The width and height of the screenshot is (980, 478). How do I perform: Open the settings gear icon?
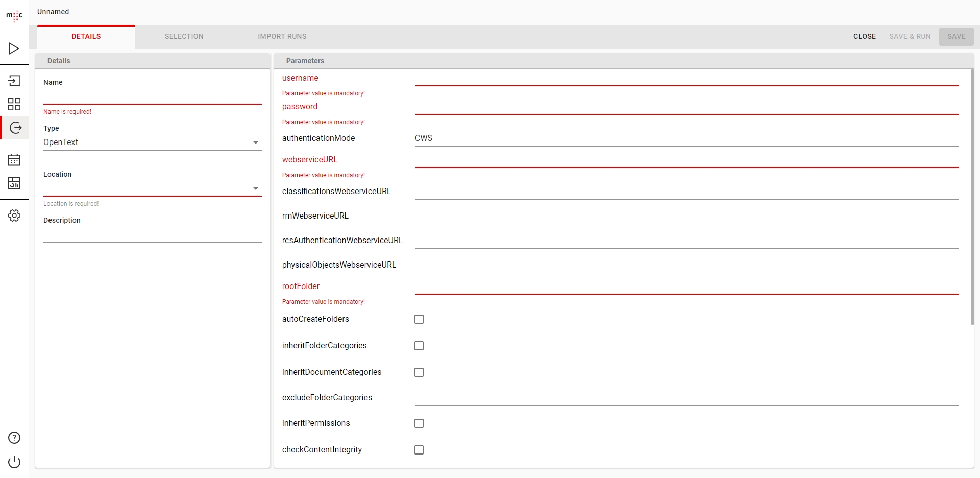[x=14, y=216]
